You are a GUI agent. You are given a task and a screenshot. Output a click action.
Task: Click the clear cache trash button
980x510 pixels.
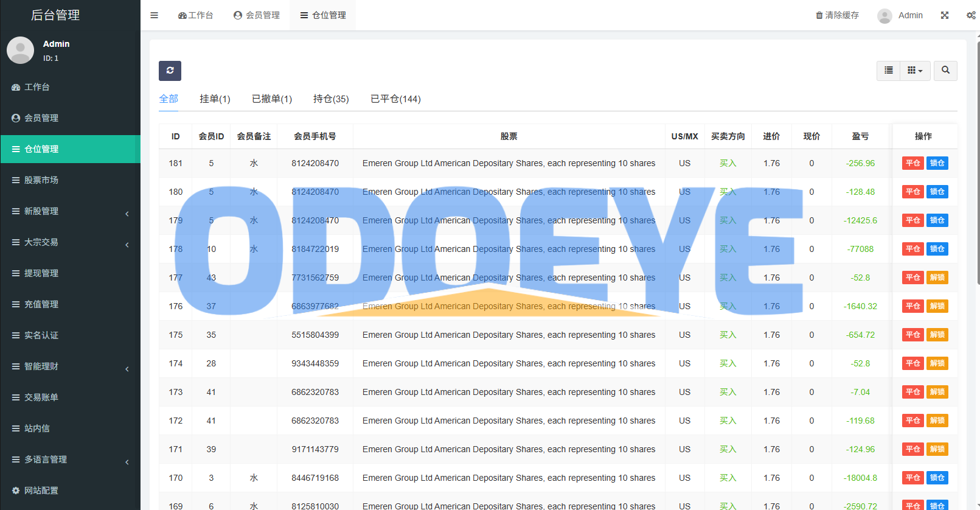click(837, 15)
